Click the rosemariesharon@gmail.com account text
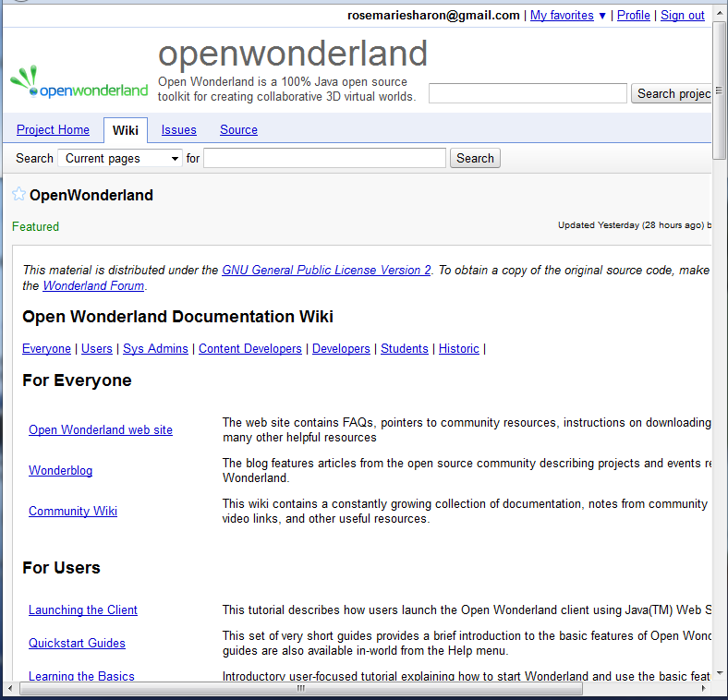The height and width of the screenshot is (700, 728). [x=433, y=16]
